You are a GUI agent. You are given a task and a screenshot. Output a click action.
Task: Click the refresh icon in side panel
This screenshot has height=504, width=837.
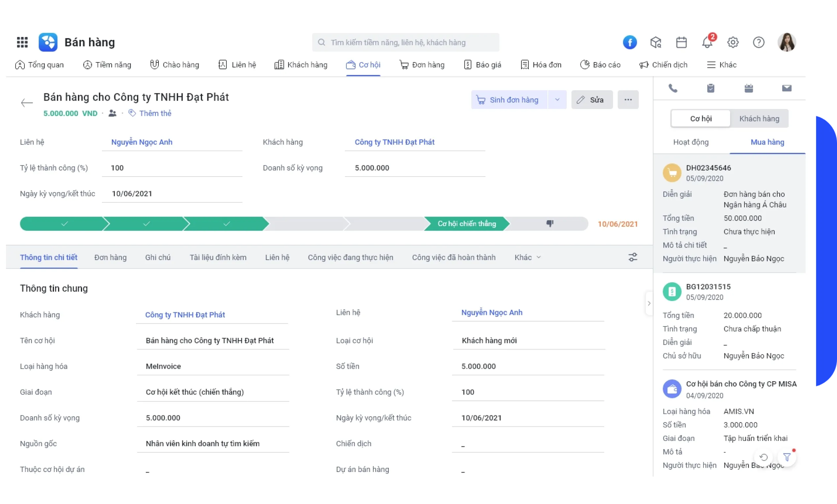coord(764,457)
